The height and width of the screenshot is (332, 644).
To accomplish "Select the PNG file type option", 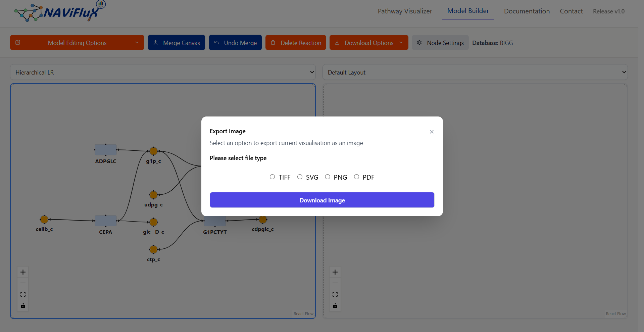I will coord(328,177).
